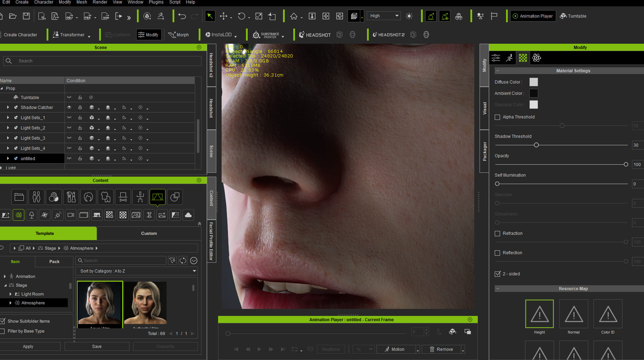Click the Turntable toolbar button
This screenshot has width=644, height=360.
click(x=573, y=16)
